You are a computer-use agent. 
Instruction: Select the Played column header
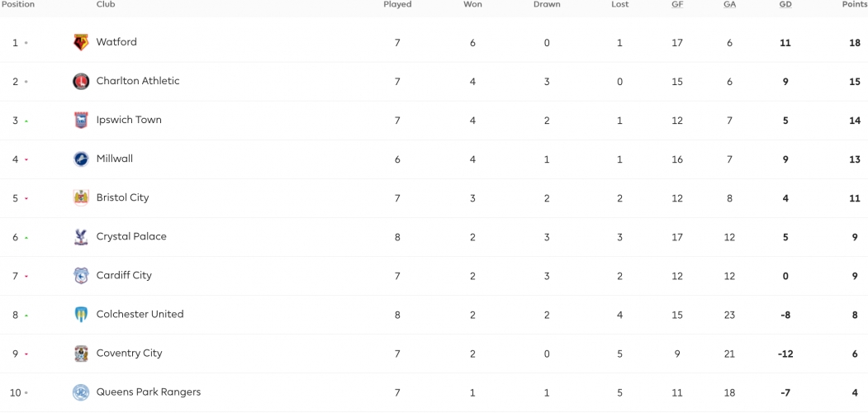point(397,4)
